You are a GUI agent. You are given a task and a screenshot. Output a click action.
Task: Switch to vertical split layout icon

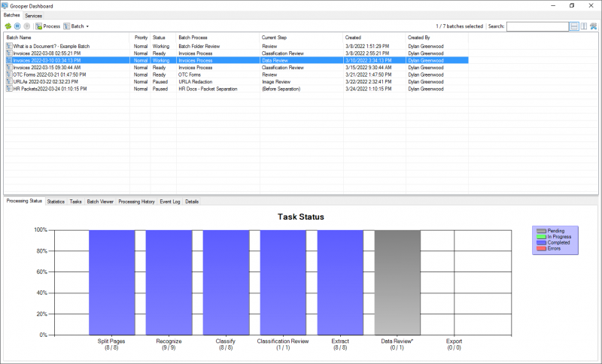(x=584, y=26)
